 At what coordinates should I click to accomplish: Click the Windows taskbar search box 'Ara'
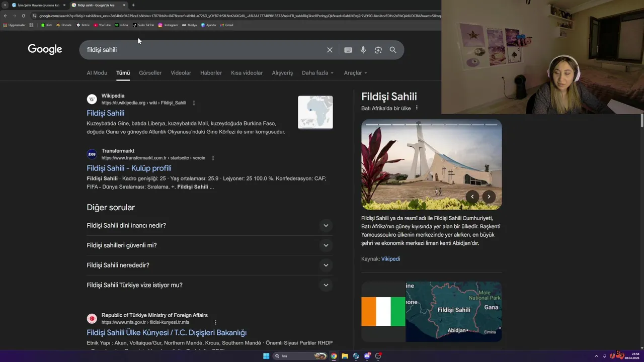300,356
